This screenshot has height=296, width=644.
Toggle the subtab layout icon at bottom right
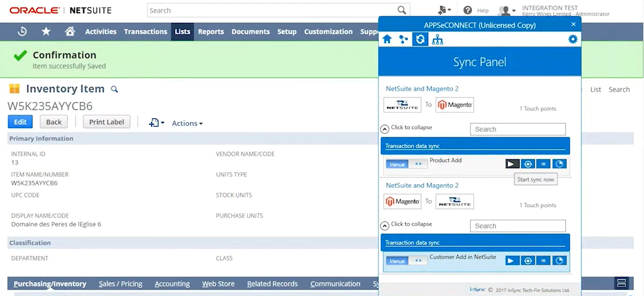point(621,283)
